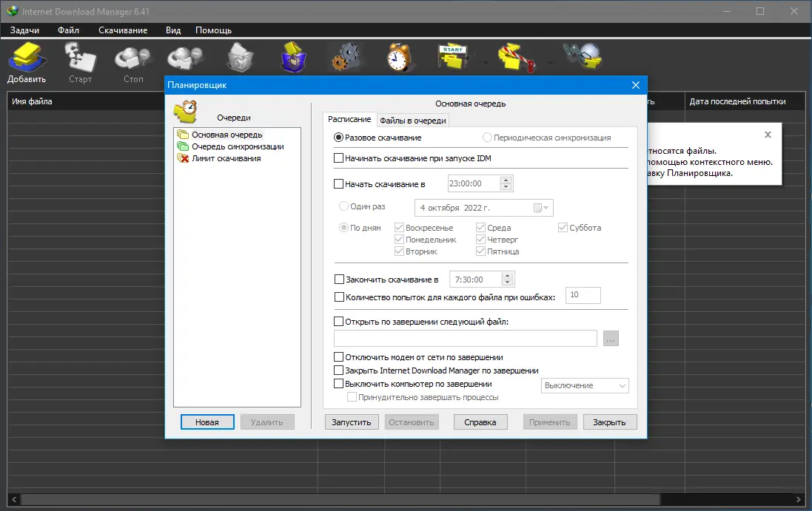
Task: Click the Запустить button
Action: pyautogui.click(x=352, y=422)
